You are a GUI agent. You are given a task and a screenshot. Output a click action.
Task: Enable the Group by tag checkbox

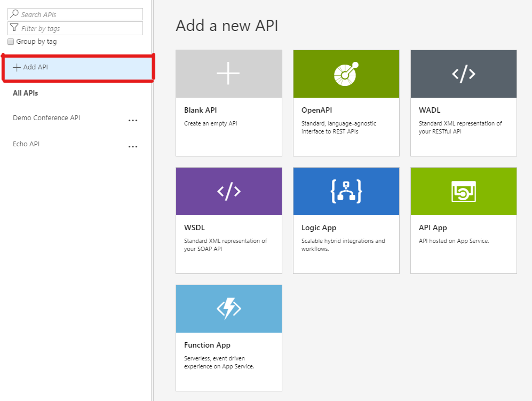[x=11, y=42]
